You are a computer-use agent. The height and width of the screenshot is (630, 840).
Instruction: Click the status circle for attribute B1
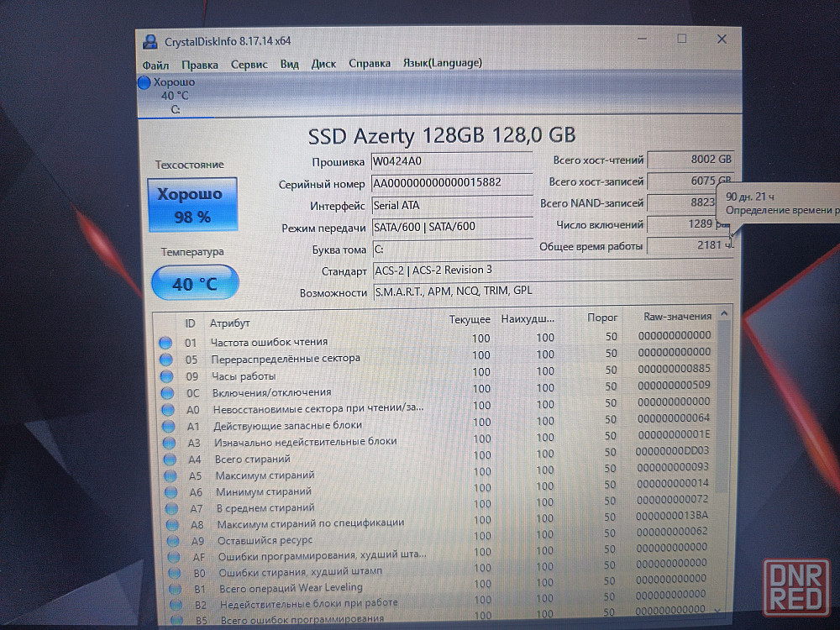click(175, 590)
